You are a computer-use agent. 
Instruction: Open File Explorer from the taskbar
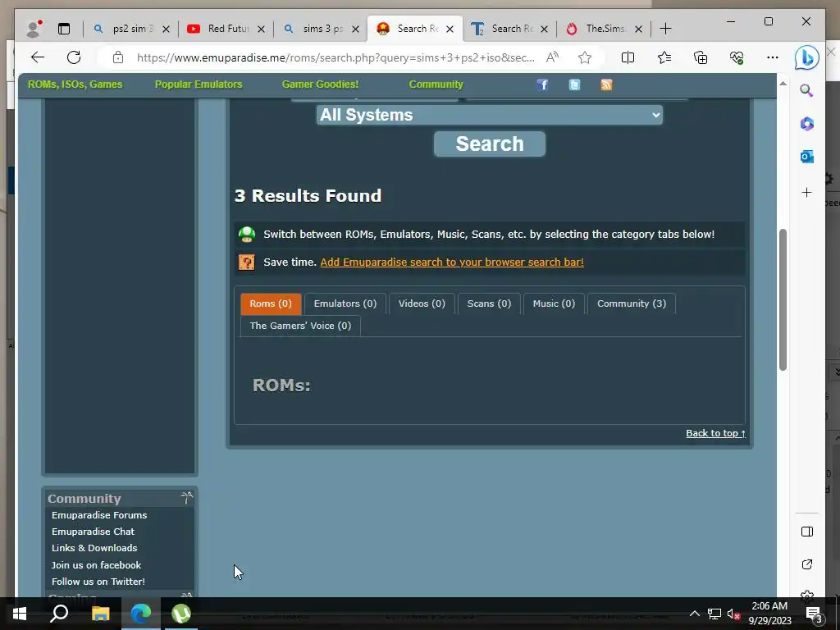pos(100,614)
